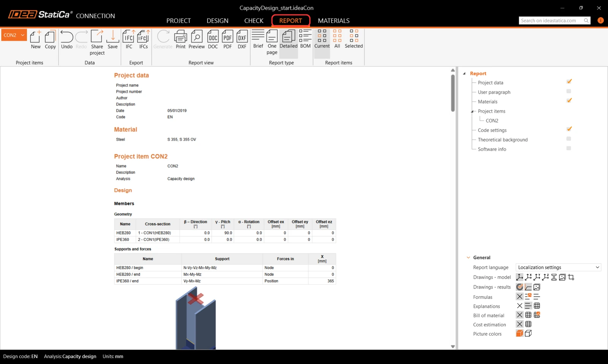Set Cost estimation to table option
The image size is (608, 364).
pos(528,324)
